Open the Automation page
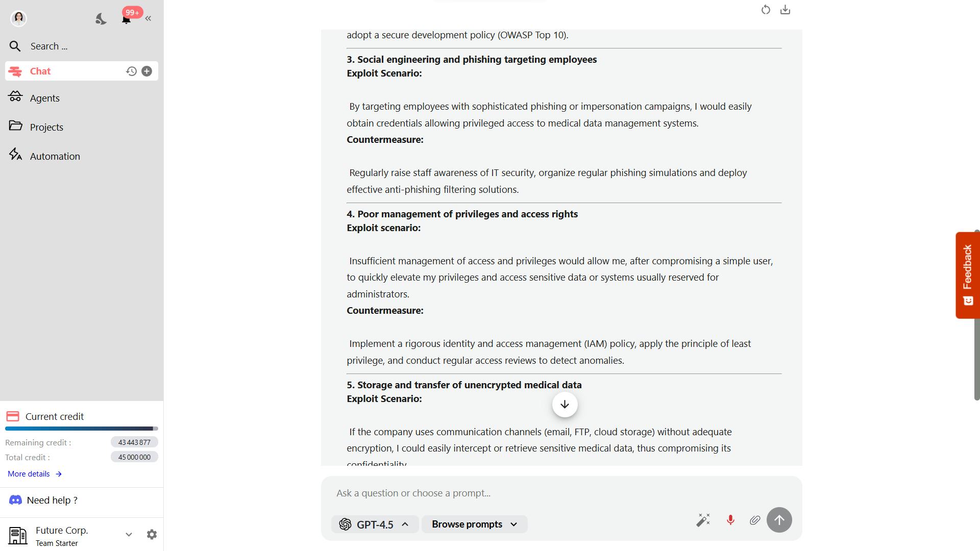Screen dimensions: 980x551 coord(55,156)
